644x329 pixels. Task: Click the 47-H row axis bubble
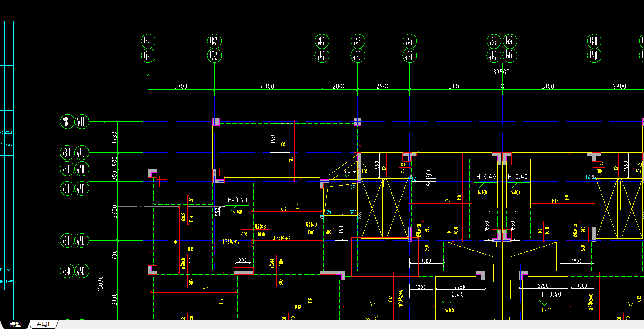(81, 169)
